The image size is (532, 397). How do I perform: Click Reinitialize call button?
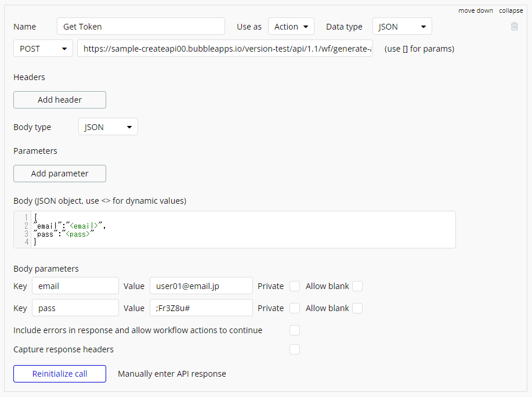[x=60, y=374]
